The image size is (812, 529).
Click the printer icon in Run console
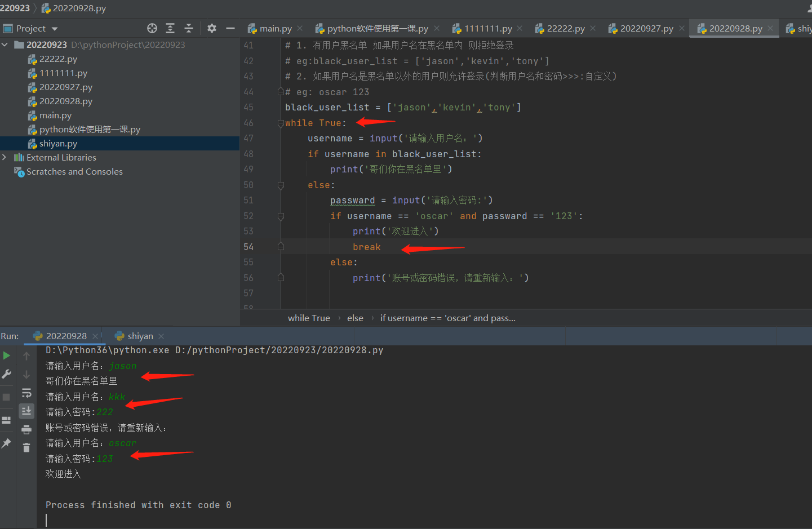point(26,430)
